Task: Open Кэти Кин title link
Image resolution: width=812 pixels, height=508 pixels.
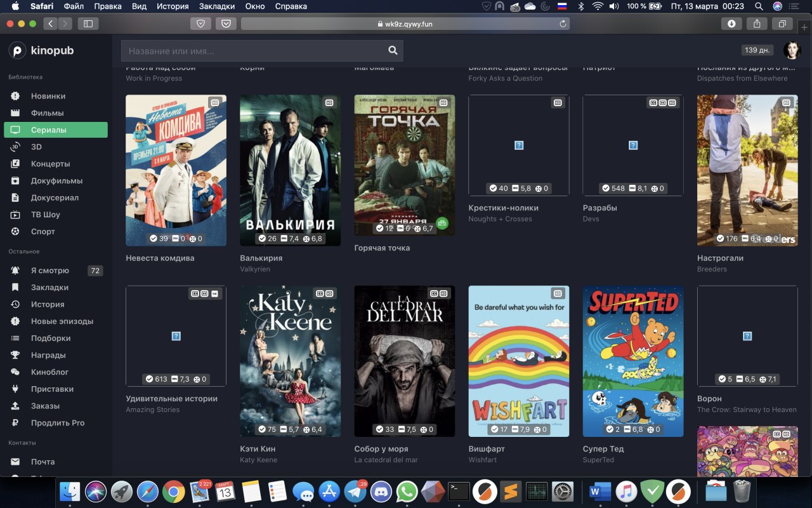Action: click(258, 448)
